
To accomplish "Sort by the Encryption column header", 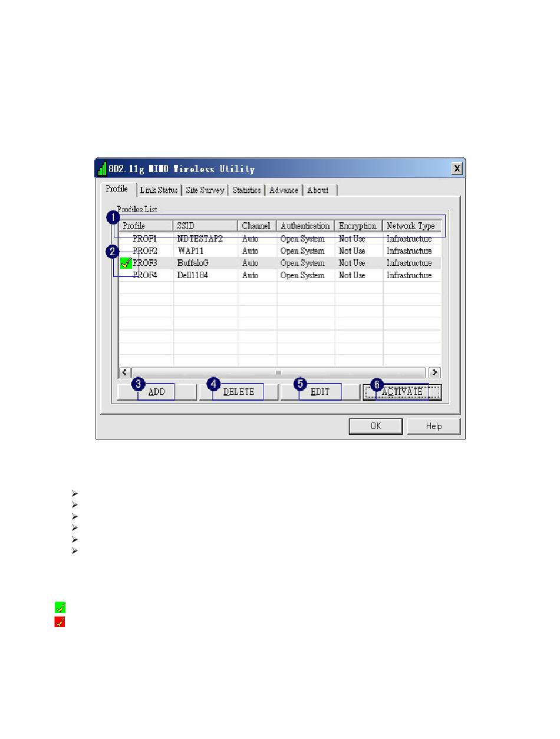I will tap(358, 226).
